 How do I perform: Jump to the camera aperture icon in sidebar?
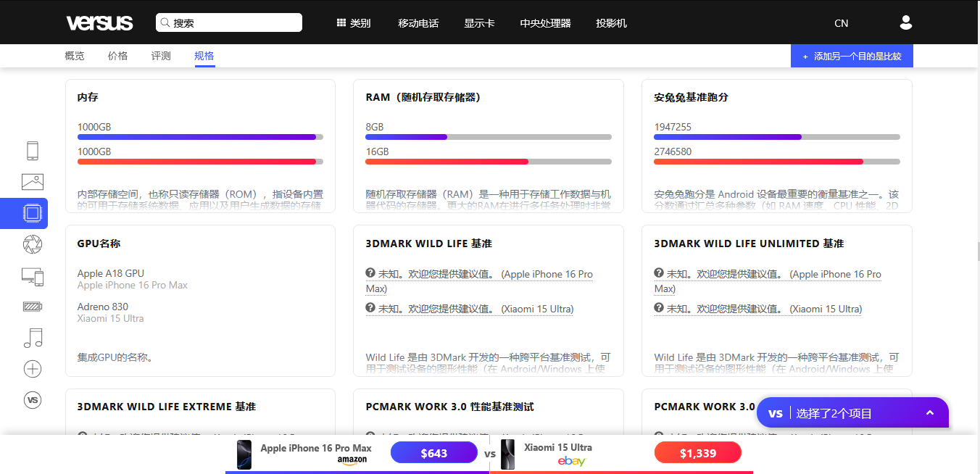pyautogui.click(x=33, y=244)
